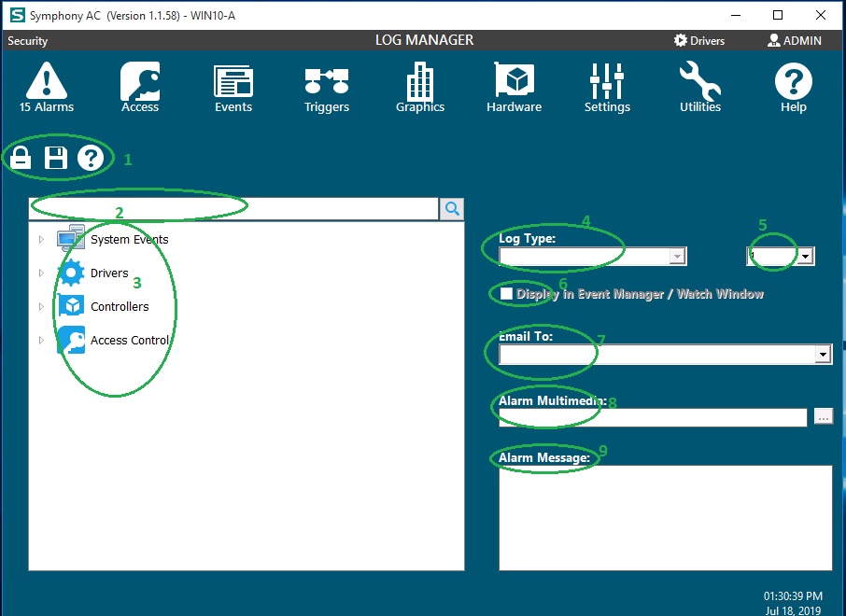Image resolution: width=846 pixels, height=616 pixels.
Task: Open the Security menu
Action: point(27,41)
